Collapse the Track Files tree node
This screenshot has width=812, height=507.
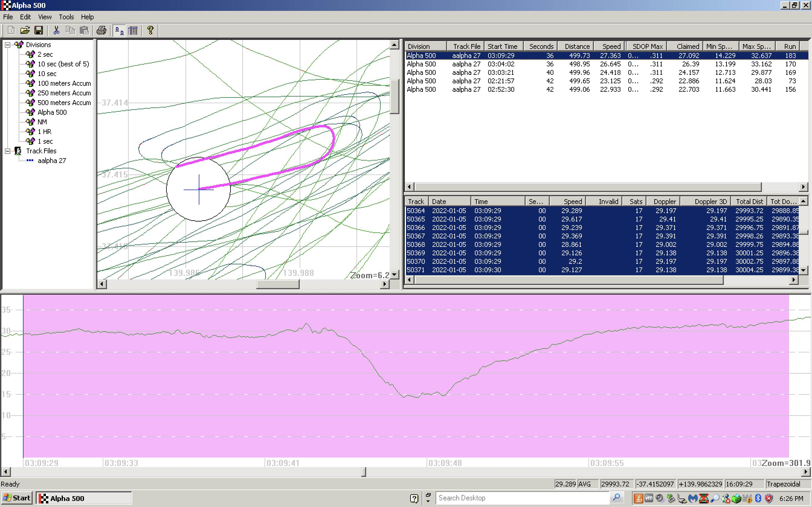click(x=7, y=151)
